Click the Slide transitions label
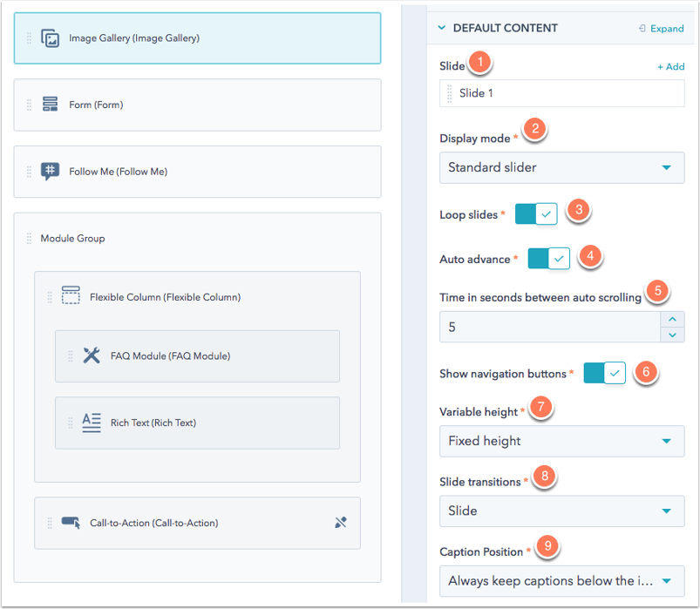 click(x=480, y=482)
